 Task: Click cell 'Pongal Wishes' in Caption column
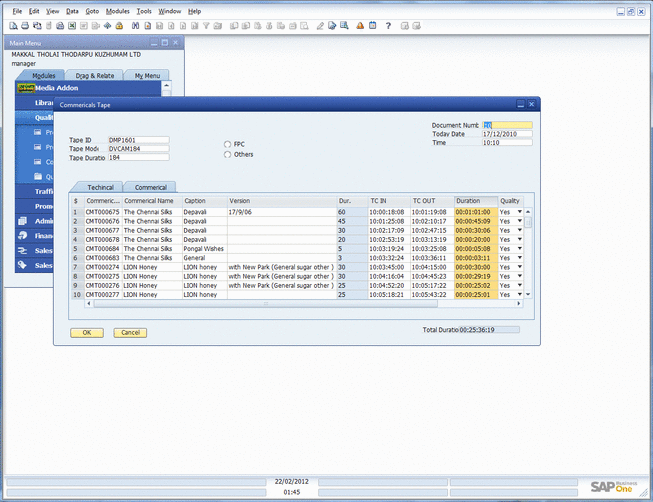204,249
